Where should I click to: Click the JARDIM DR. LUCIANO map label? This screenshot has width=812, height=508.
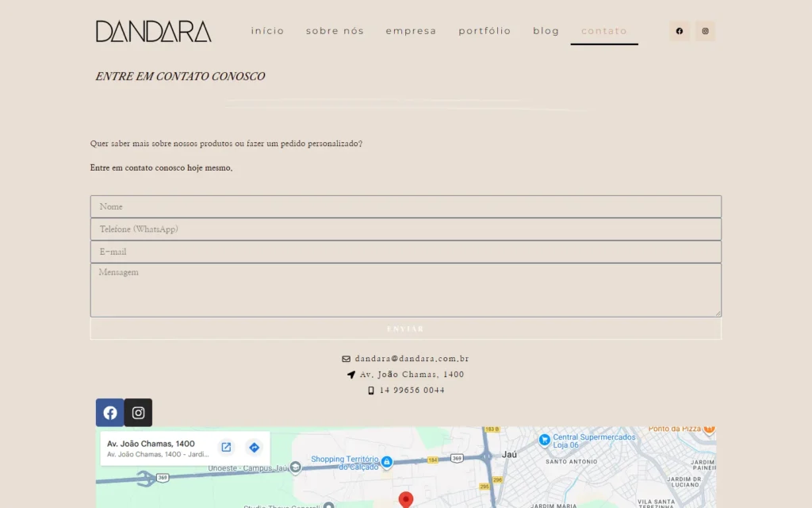[x=685, y=482]
